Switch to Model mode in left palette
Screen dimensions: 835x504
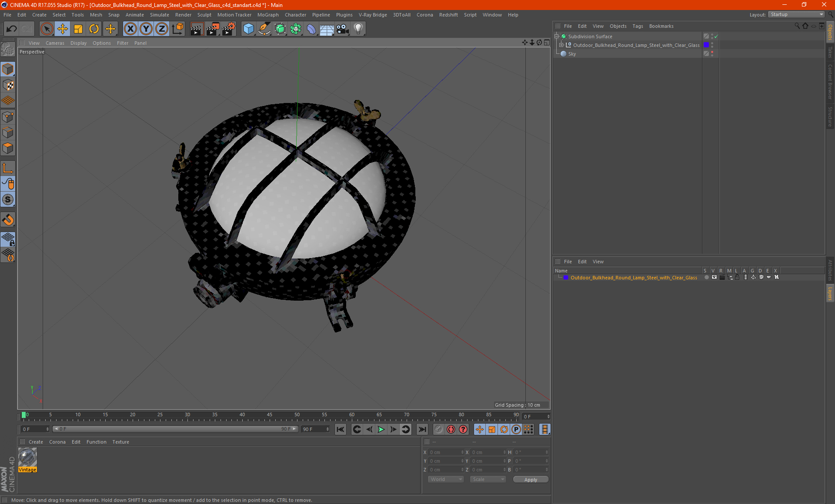(x=8, y=70)
